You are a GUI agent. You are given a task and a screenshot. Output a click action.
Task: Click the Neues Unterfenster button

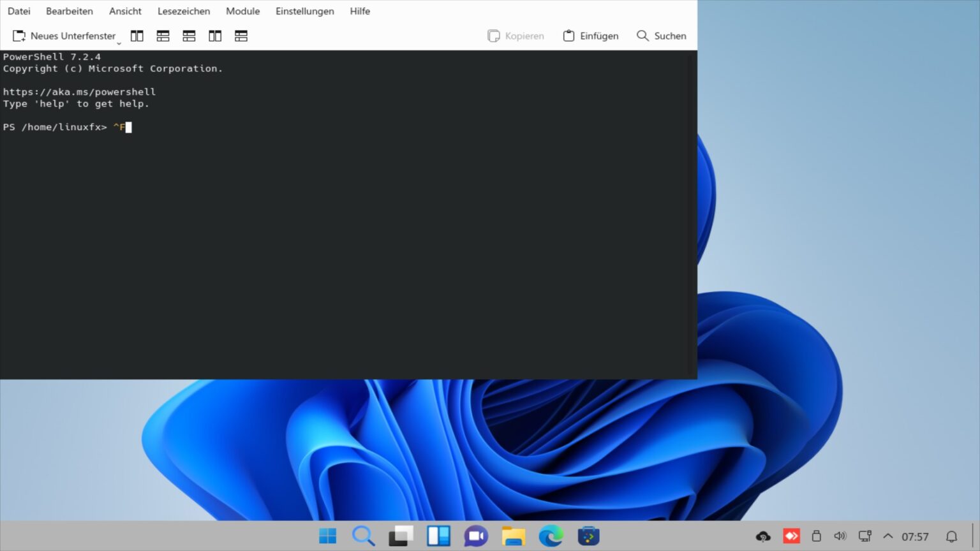click(x=64, y=36)
